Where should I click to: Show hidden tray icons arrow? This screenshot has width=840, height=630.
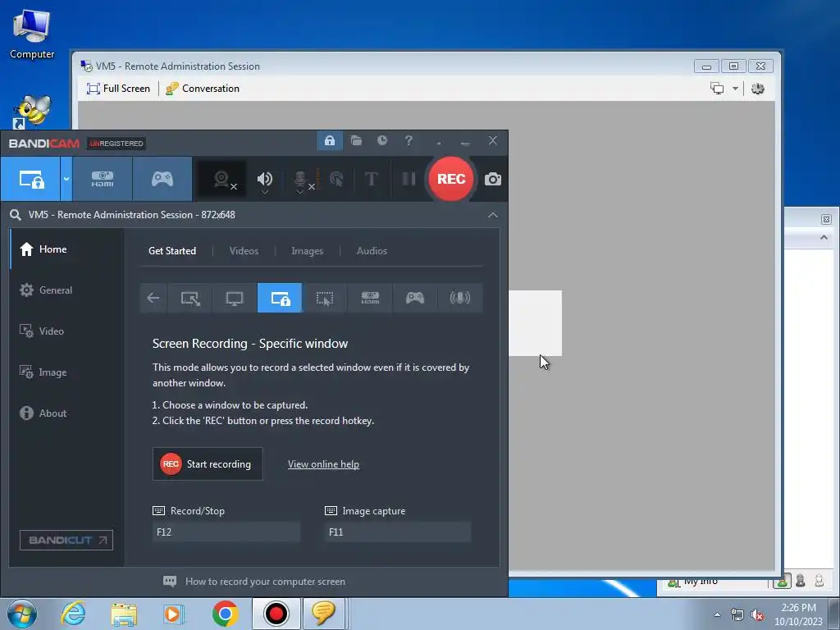[x=717, y=614]
